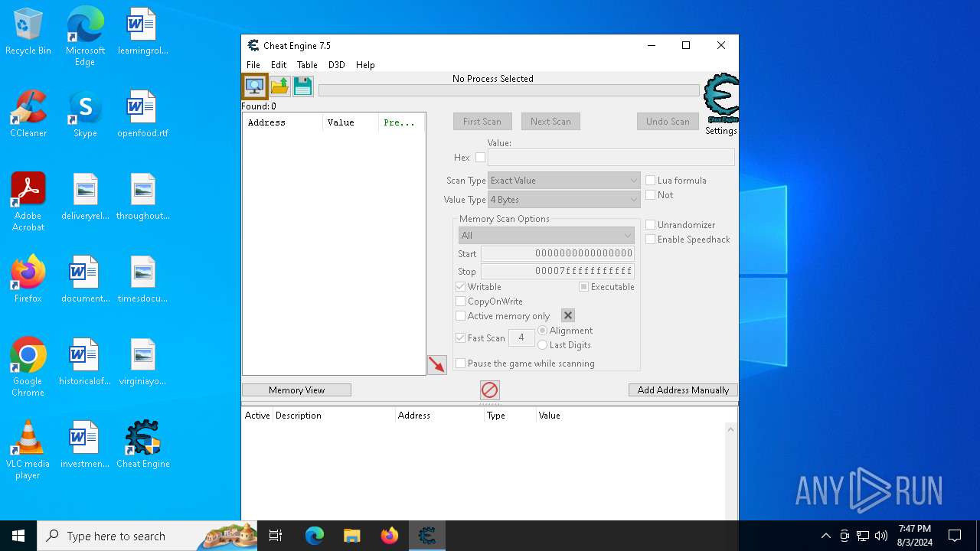The width and height of the screenshot is (980, 551).
Task: Click the Stop address field
Action: (x=557, y=271)
